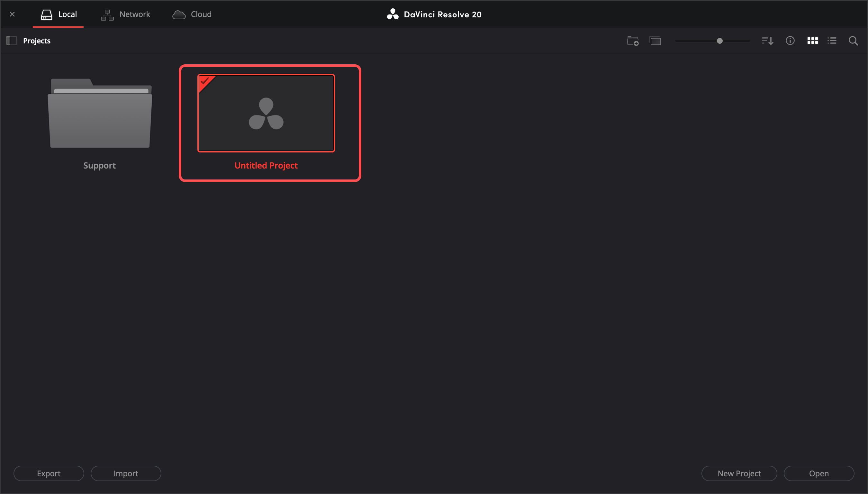Open the project search

(x=853, y=41)
